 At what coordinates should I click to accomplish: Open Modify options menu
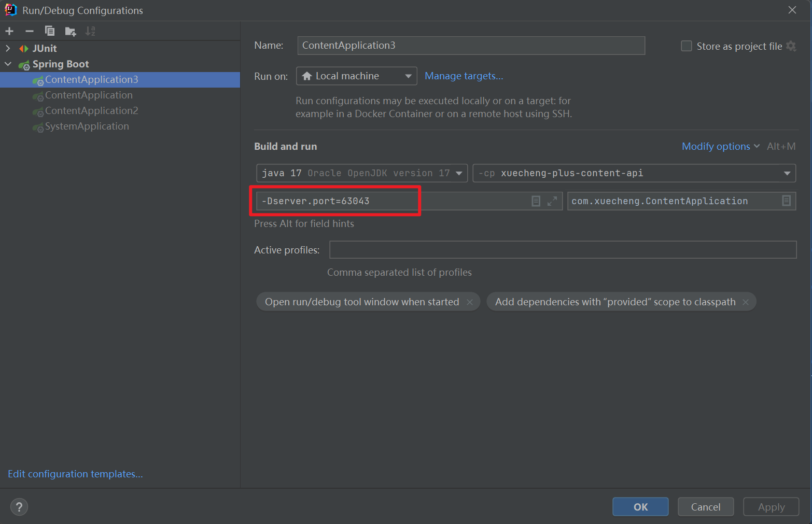click(721, 146)
